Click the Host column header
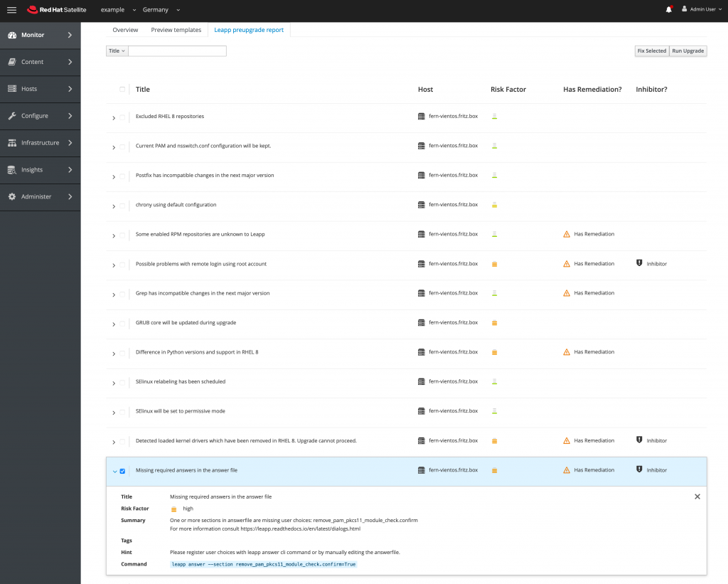 click(425, 89)
